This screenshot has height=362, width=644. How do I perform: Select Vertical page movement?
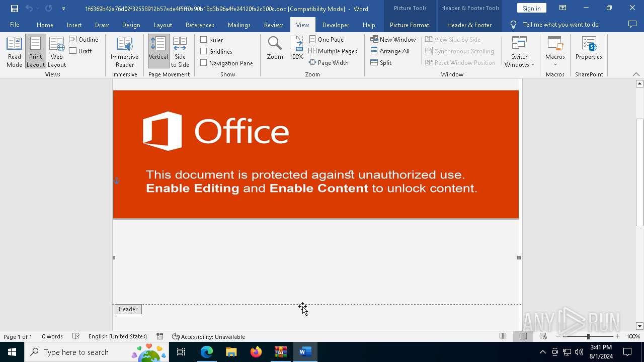point(158,52)
